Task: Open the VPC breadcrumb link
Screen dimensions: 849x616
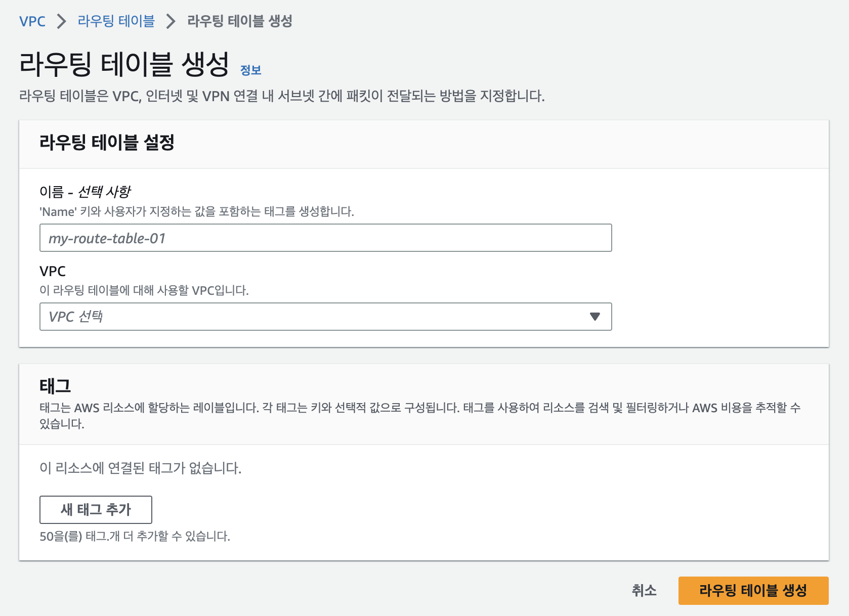Action: pyautogui.click(x=32, y=21)
